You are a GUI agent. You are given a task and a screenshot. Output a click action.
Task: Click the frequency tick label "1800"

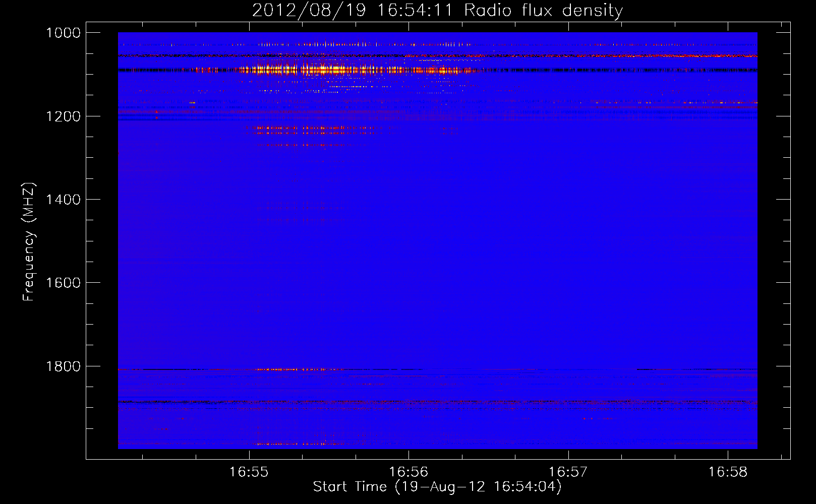[63, 366]
